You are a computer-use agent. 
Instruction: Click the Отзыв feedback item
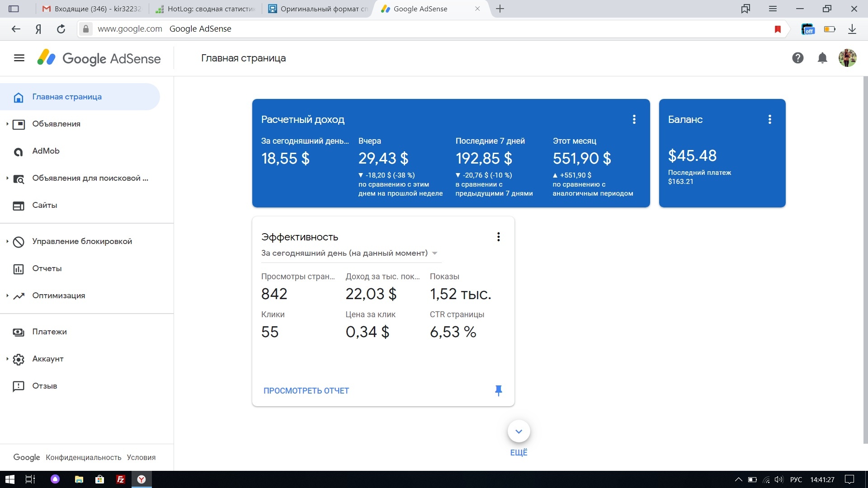44,386
